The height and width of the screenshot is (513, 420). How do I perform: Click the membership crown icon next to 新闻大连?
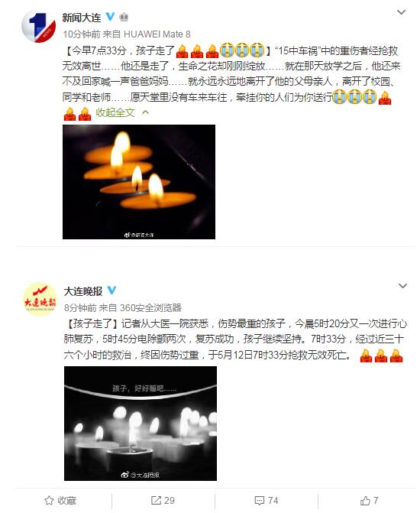124,17
